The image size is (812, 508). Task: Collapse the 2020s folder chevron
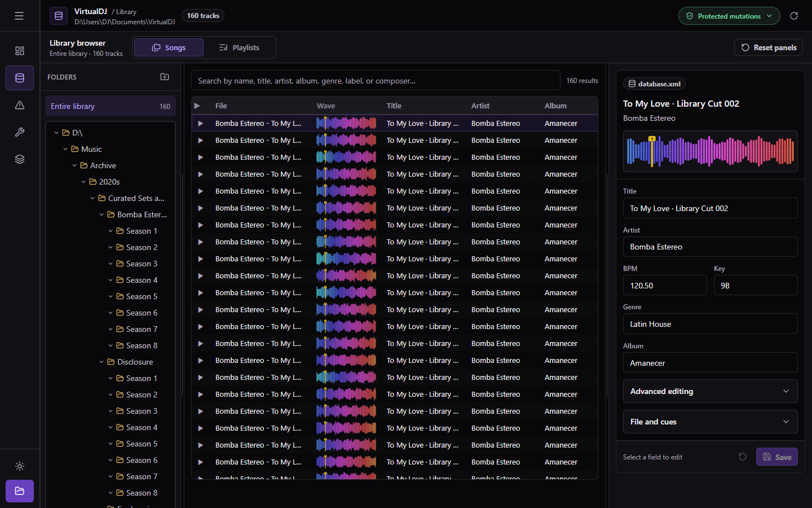(83, 182)
